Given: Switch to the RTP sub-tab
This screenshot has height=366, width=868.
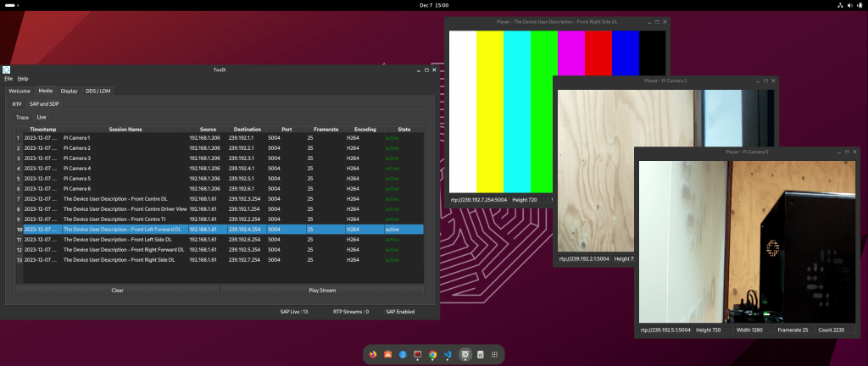Looking at the screenshot, I should pos(17,104).
